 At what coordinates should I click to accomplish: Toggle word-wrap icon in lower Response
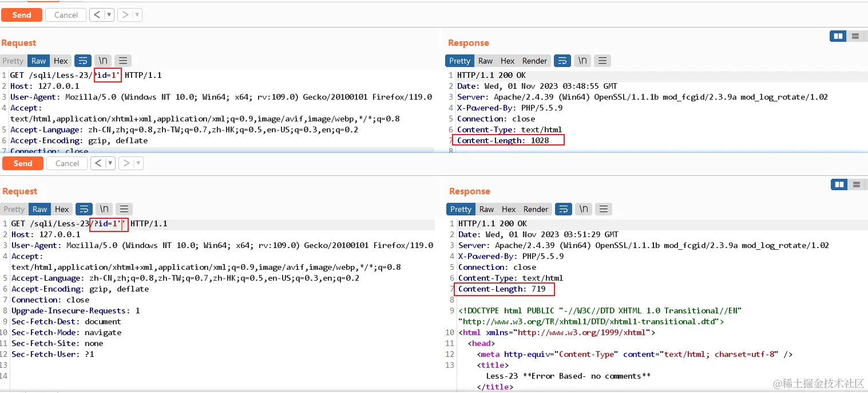click(564, 209)
